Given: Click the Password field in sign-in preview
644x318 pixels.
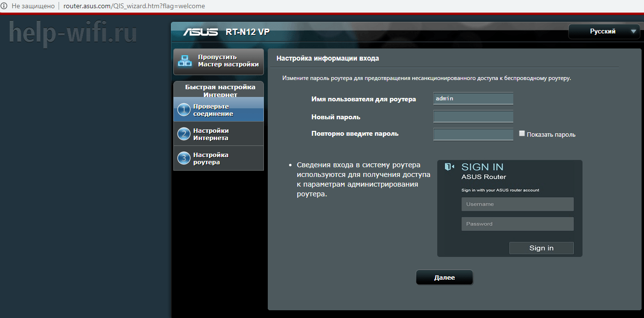Looking at the screenshot, I should [518, 224].
